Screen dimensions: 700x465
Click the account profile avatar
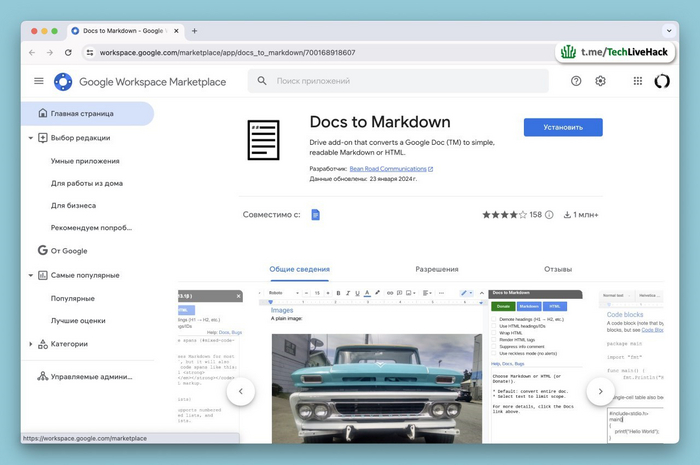[662, 81]
